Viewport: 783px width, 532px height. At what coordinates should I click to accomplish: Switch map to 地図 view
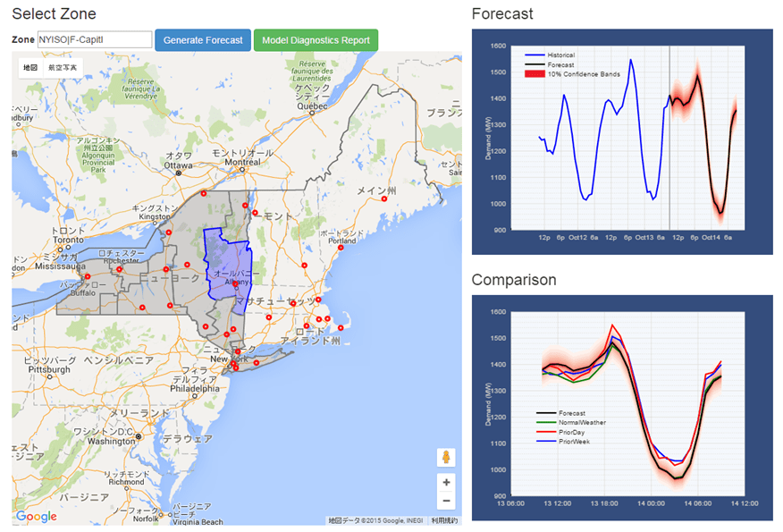click(30, 67)
